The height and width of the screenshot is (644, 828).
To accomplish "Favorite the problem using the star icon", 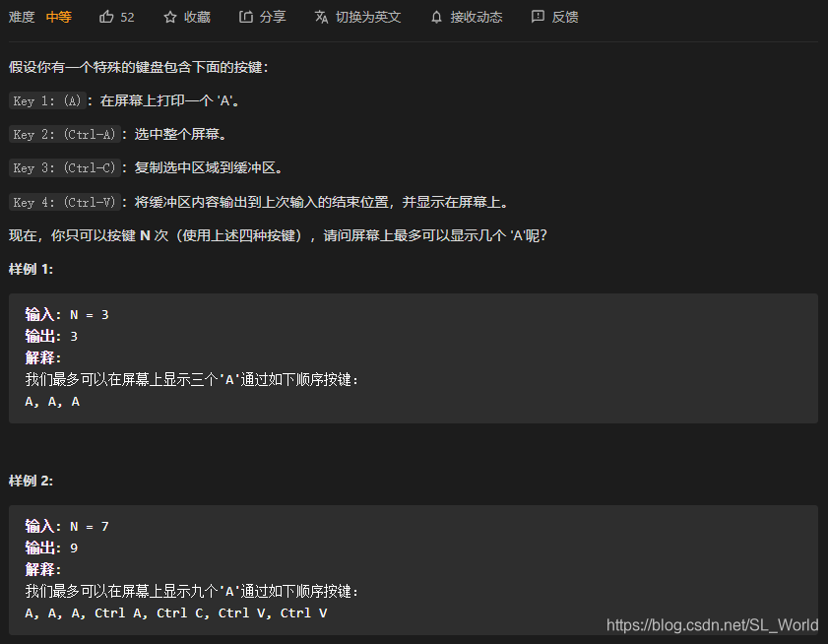I will tap(172, 16).
